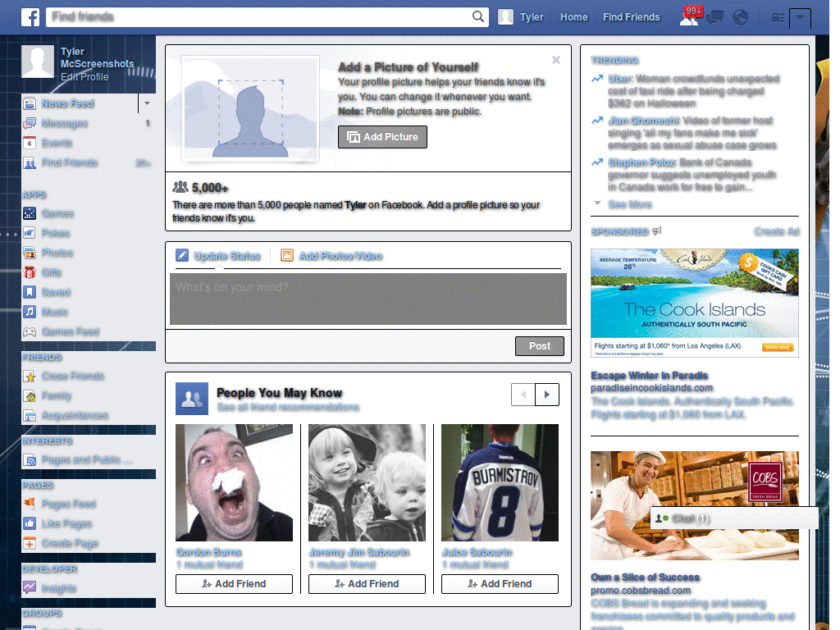Click the Insights chart icon
This screenshot has width=840, height=630.
click(30, 587)
